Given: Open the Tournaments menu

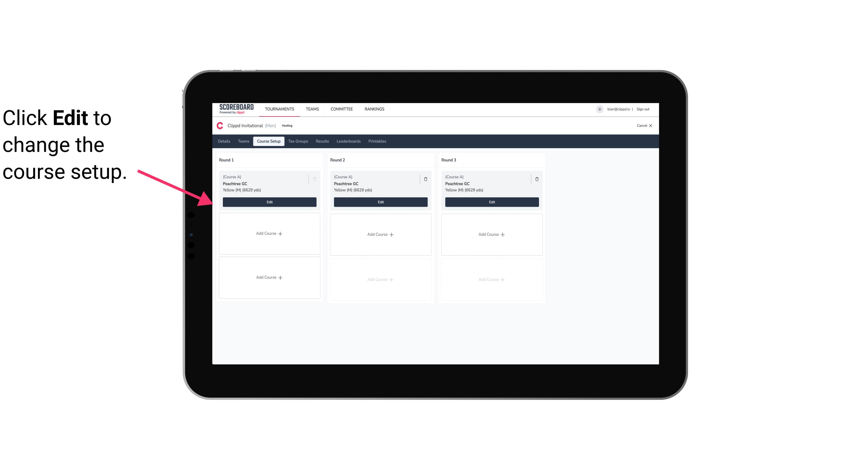Looking at the screenshot, I should 280,109.
